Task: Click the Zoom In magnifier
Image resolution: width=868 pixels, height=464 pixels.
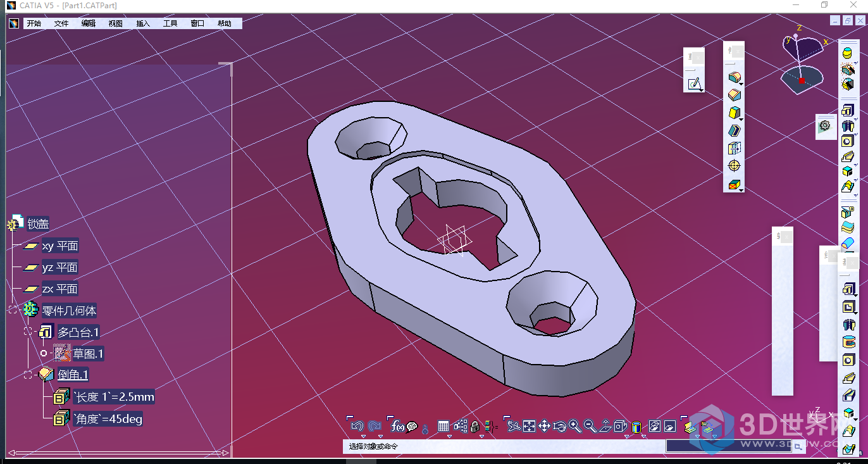Action: click(575, 426)
